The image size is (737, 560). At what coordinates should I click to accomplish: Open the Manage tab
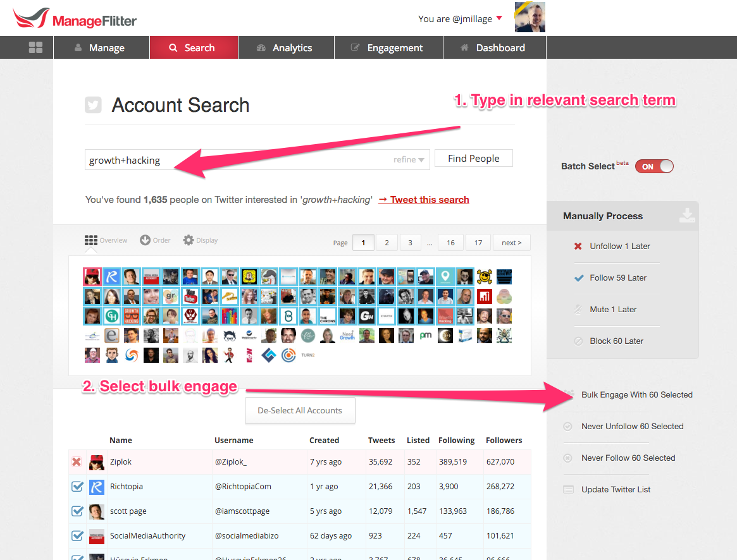click(x=101, y=47)
